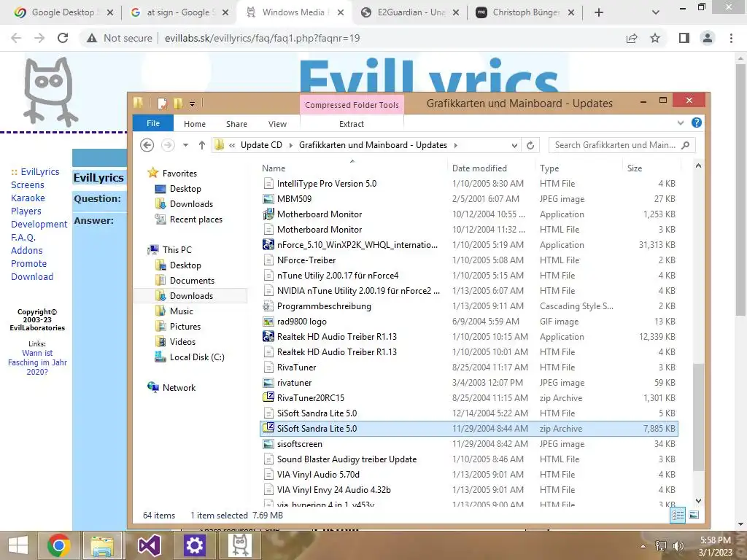Open the Home ribbon tab
747x560 pixels.
[195, 124]
